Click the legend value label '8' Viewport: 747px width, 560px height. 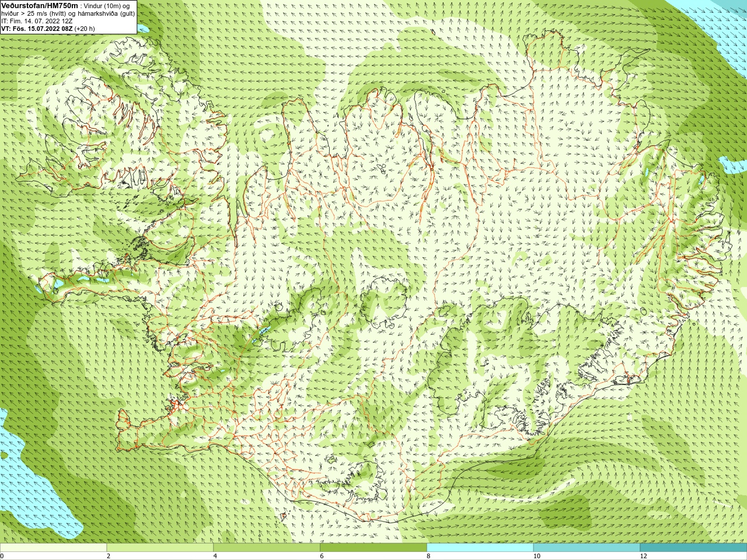tap(428, 556)
